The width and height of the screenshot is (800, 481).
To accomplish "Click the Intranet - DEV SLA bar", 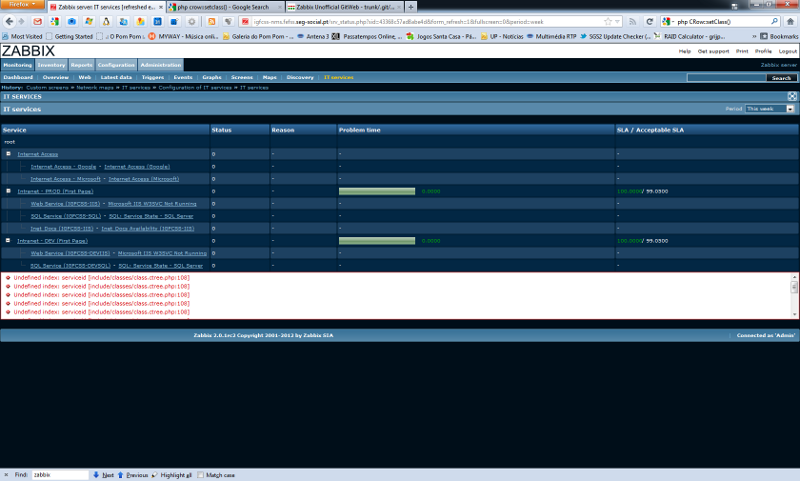I will (377, 241).
